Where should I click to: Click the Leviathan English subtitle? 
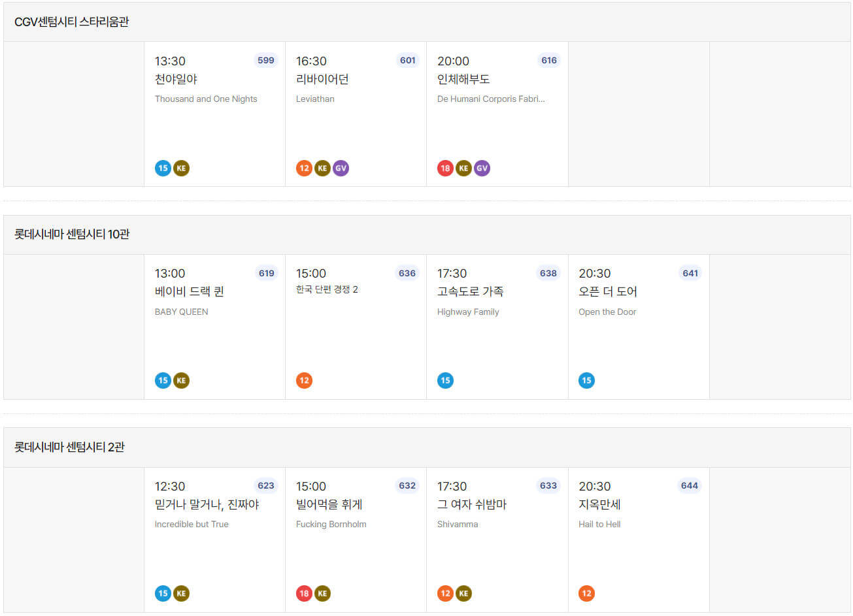point(315,99)
